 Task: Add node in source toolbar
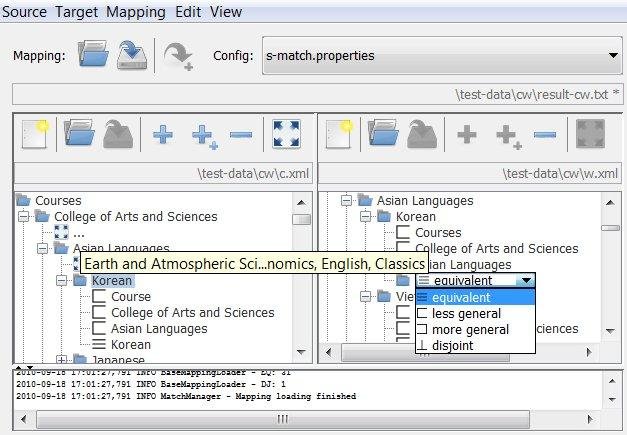tap(163, 134)
